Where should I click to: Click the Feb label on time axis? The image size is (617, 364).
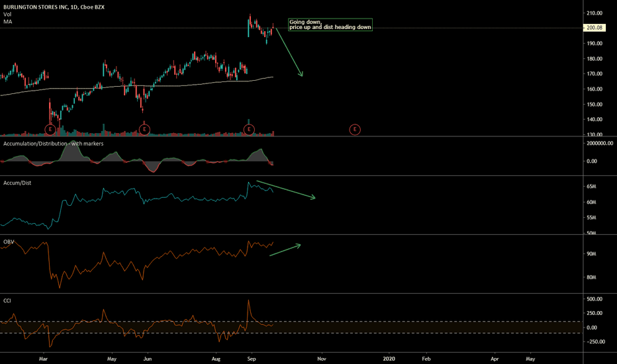coord(426,359)
